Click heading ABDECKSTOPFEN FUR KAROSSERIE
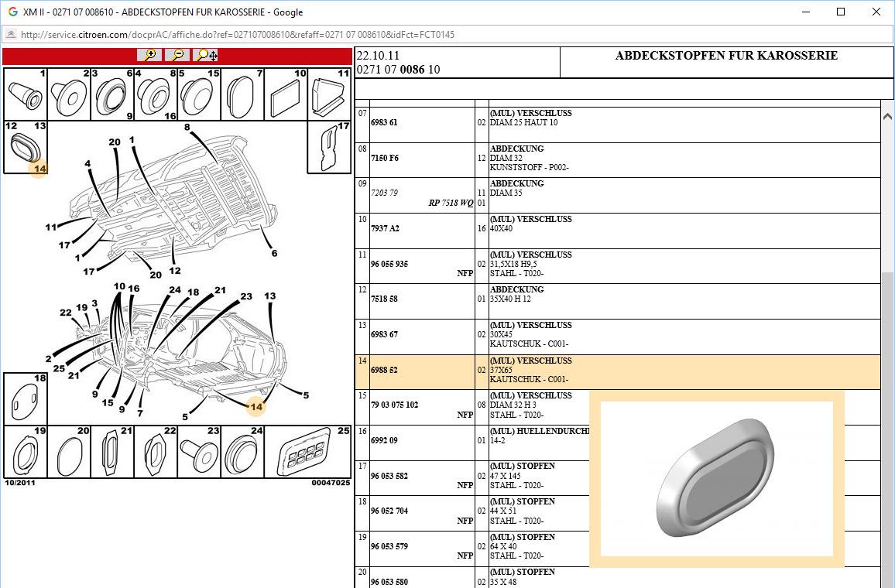 pos(726,56)
